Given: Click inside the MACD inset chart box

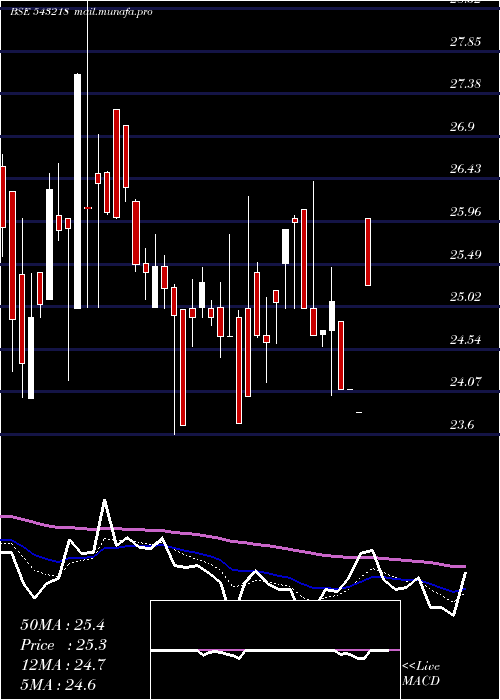Looking at the screenshot, I should pos(275,650).
